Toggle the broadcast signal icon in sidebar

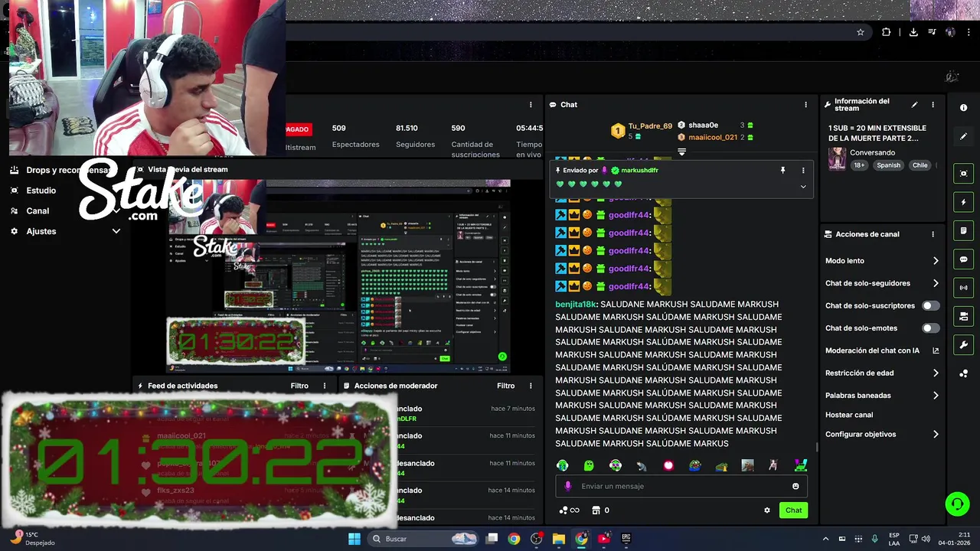pos(963,288)
